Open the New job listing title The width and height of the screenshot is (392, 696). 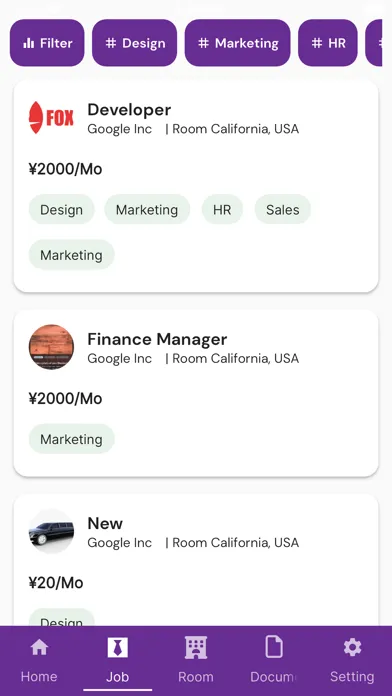coord(105,523)
